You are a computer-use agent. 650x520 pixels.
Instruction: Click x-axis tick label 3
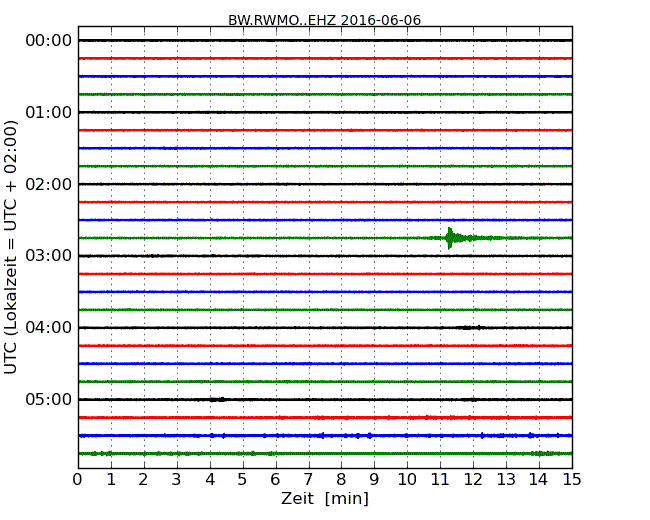[177, 479]
